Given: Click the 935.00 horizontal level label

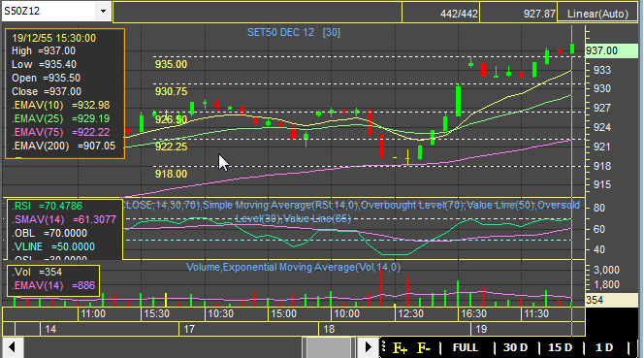Looking at the screenshot, I should tap(171, 65).
